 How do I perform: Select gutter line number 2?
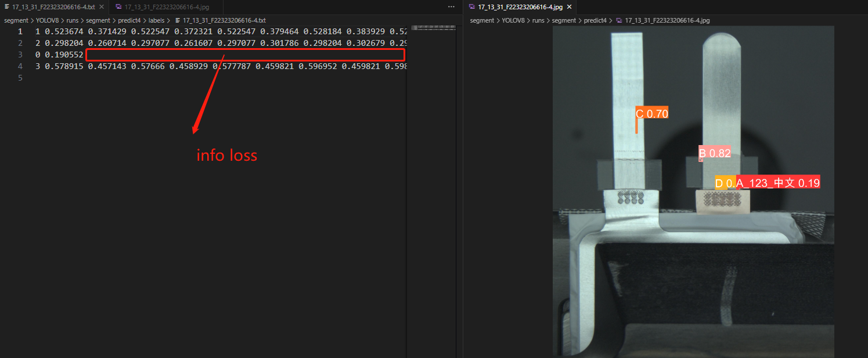(x=20, y=43)
